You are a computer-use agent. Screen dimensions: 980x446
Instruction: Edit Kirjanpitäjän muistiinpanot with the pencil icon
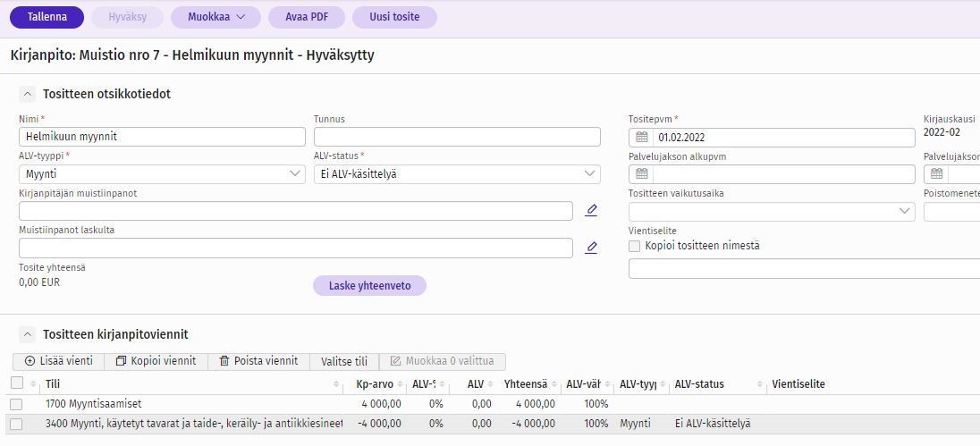click(591, 211)
